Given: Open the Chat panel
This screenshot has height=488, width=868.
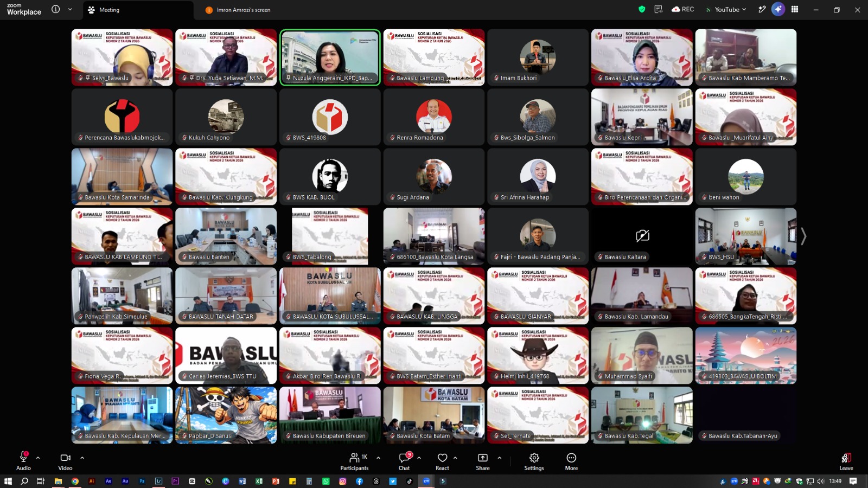Looking at the screenshot, I should pos(404,461).
